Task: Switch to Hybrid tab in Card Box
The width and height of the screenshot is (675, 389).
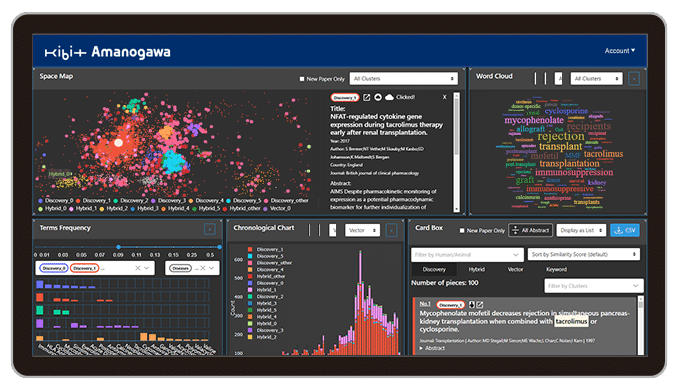Action: pos(477,269)
